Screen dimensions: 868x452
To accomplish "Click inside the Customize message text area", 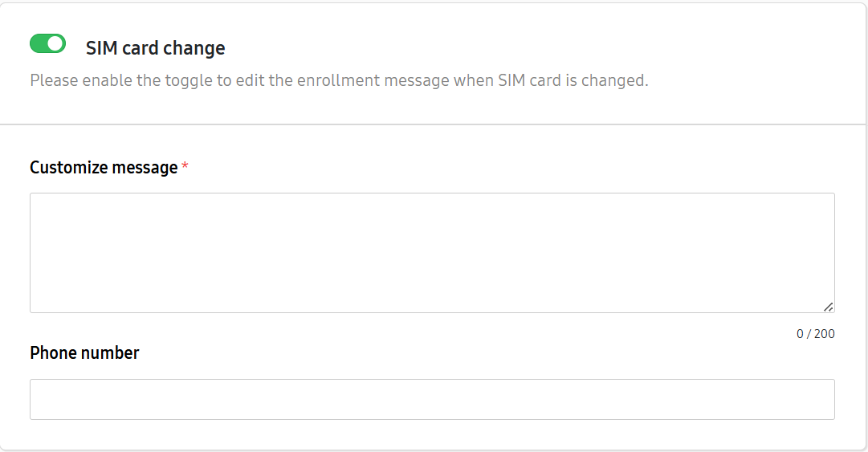I will (432, 252).
